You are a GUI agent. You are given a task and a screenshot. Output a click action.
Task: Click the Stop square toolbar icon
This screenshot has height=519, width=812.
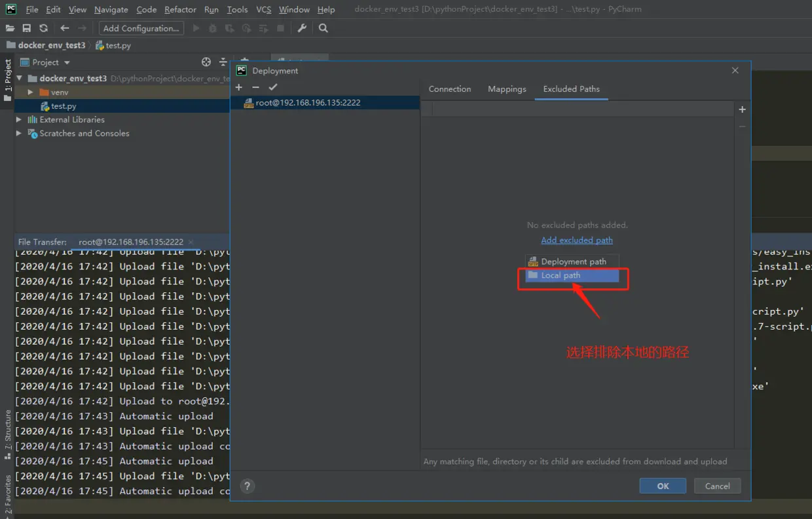coord(280,28)
